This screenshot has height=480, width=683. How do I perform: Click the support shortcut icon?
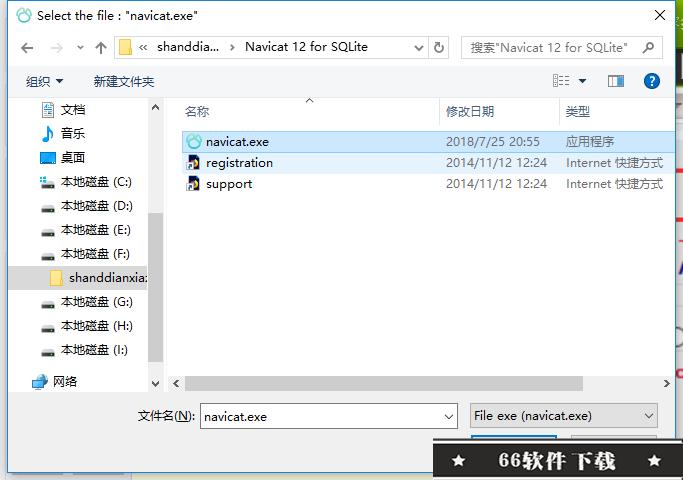click(x=193, y=184)
